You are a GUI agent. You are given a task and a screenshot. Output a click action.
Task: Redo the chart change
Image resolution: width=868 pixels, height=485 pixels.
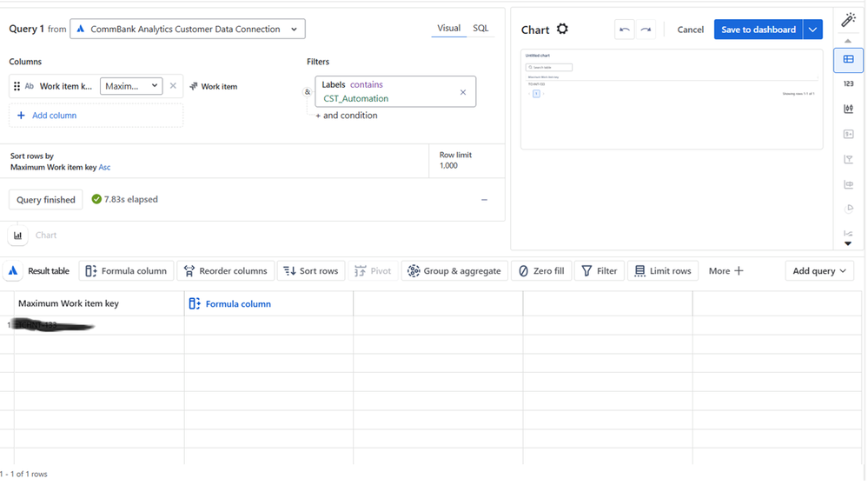646,30
